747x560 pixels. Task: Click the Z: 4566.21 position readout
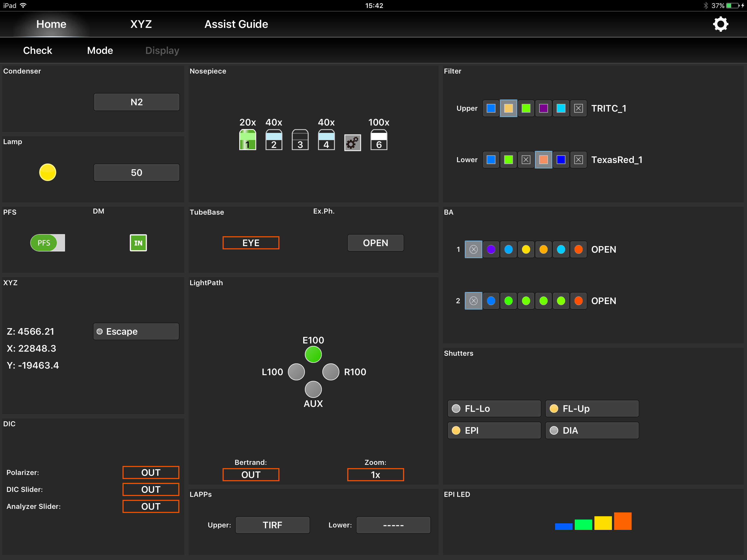click(x=30, y=331)
